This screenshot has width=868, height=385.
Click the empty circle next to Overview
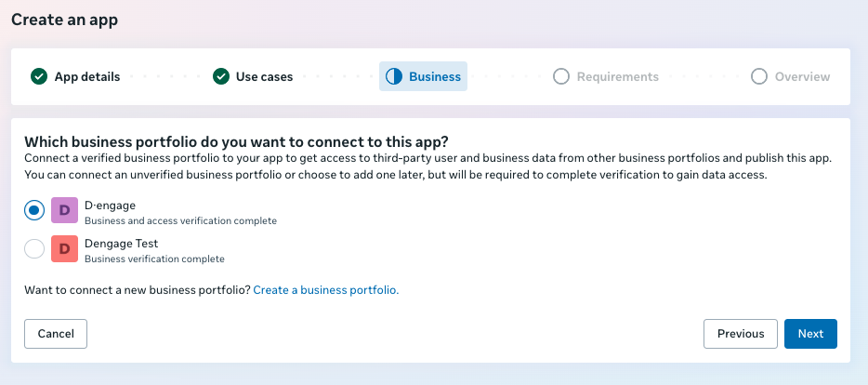click(759, 76)
